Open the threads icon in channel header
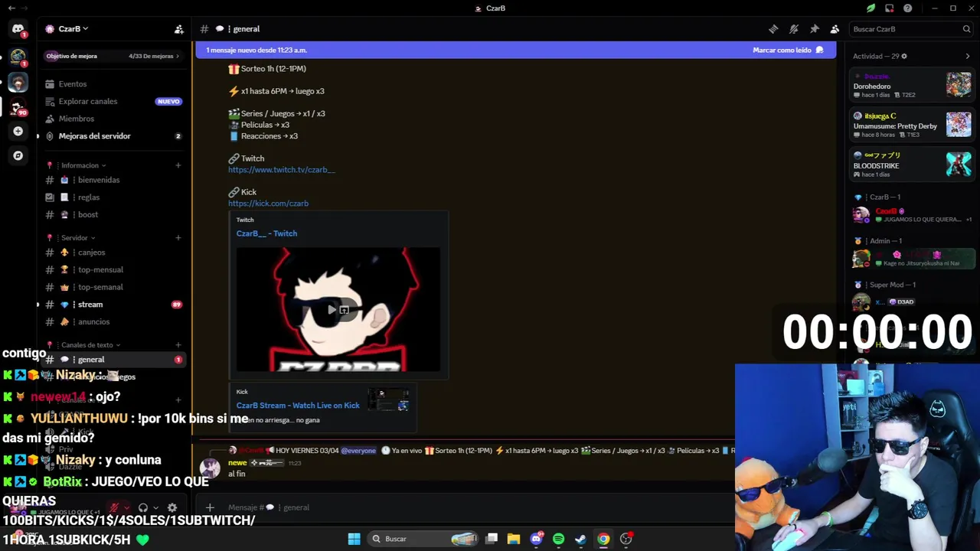This screenshot has height=551, width=980. tap(773, 29)
